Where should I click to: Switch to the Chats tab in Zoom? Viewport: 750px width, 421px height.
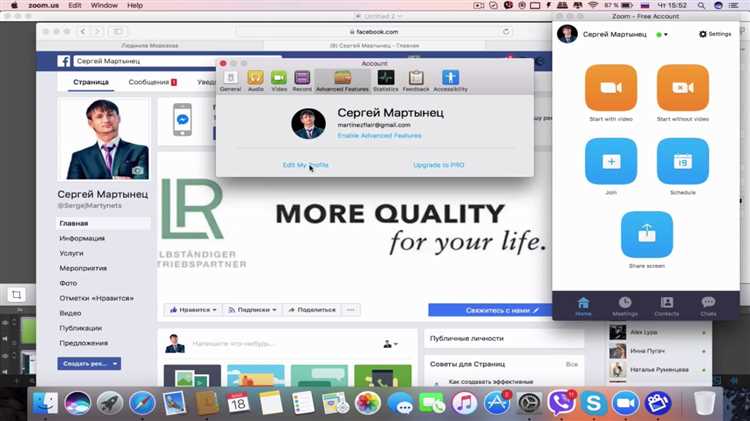708,307
